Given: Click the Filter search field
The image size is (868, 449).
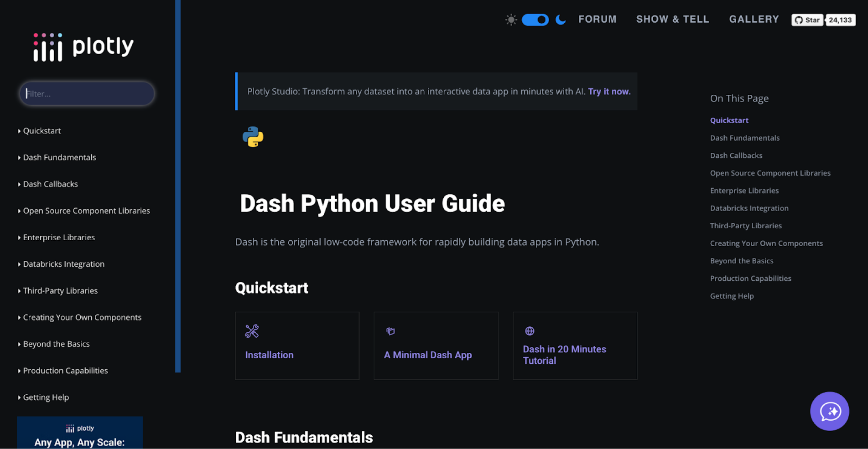Looking at the screenshot, I should coord(87,93).
